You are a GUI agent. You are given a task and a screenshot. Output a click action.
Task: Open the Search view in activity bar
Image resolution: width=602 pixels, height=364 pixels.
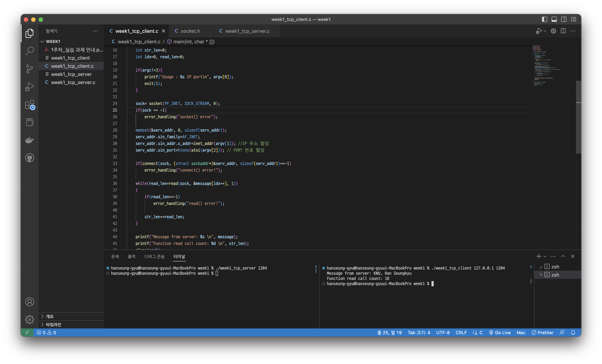(30, 51)
